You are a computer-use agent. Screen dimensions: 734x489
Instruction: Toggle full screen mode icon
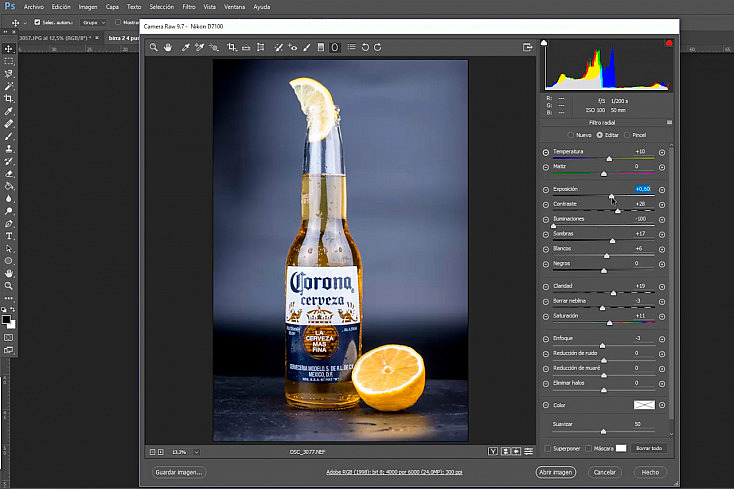tap(528, 47)
